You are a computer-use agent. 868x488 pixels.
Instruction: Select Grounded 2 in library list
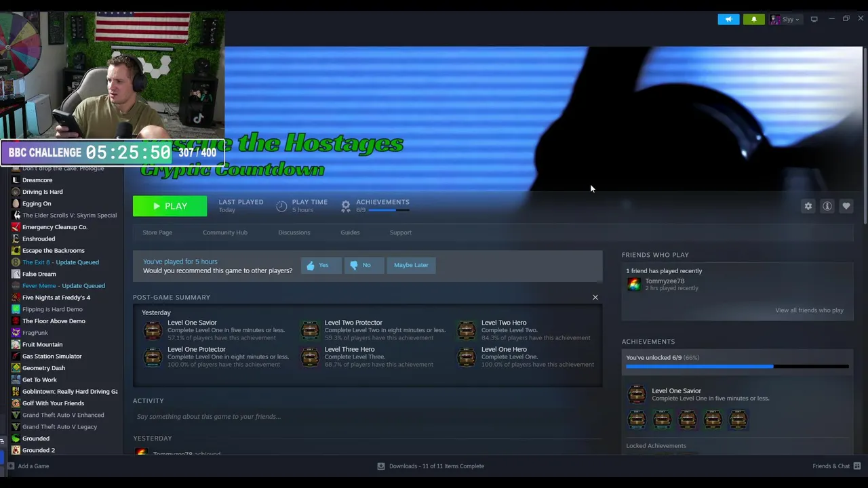38,450
